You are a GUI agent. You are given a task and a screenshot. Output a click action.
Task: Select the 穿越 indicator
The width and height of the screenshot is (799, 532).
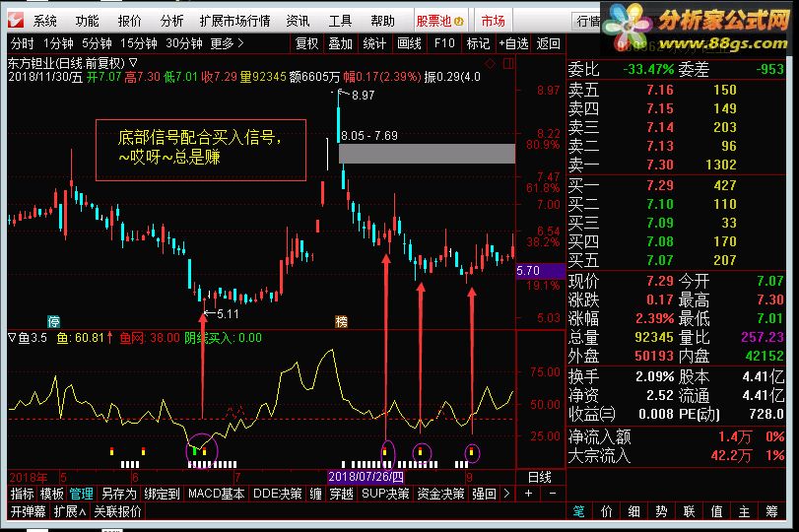click(342, 494)
